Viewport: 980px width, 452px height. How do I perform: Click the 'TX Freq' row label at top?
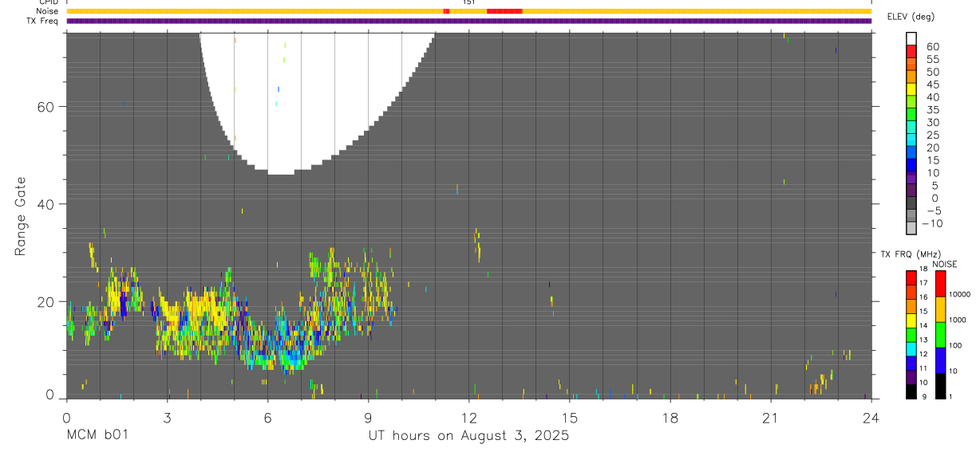coord(43,21)
